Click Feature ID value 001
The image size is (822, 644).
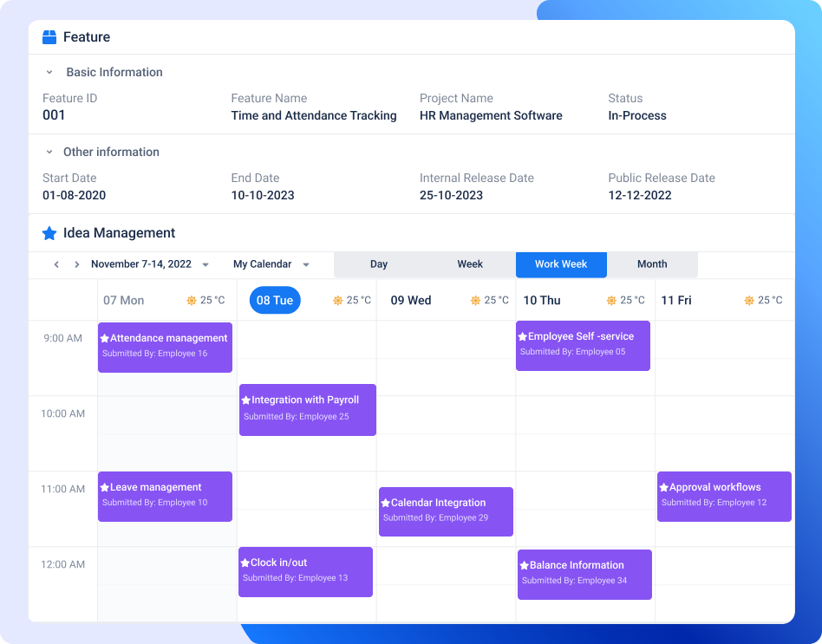54,115
